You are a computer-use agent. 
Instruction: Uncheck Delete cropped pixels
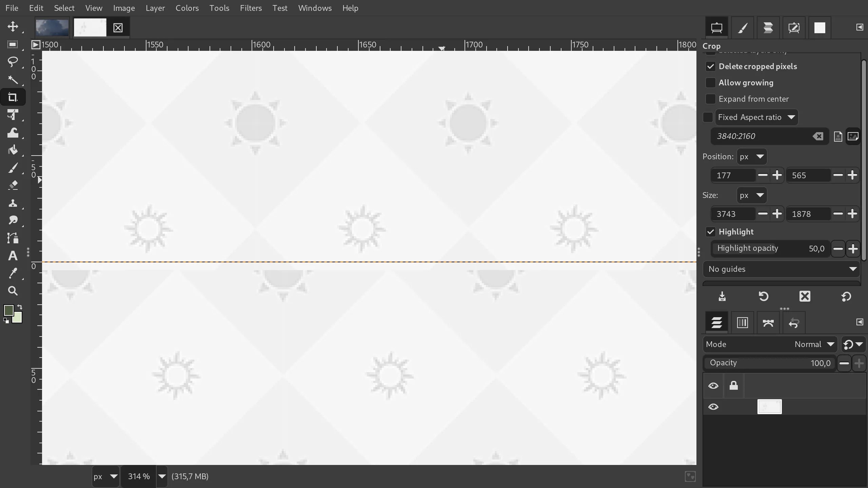click(x=711, y=66)
